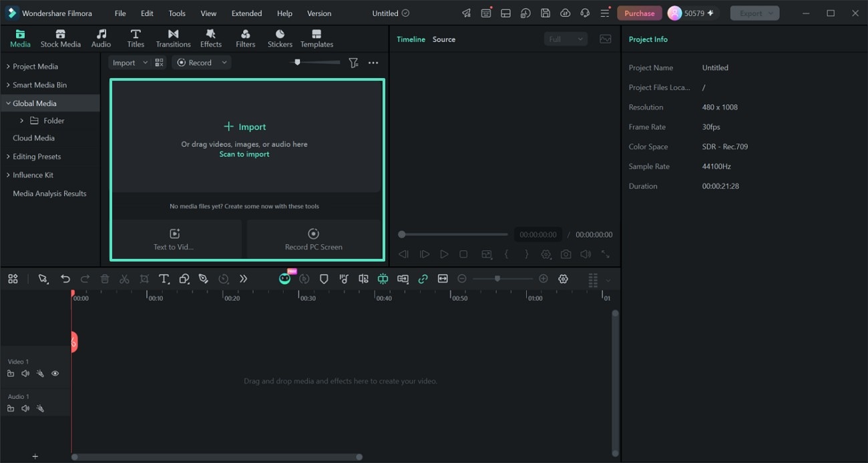Viewport: 868px width, 463px height.
Task: Open the Templates tab
Action: 316,39
